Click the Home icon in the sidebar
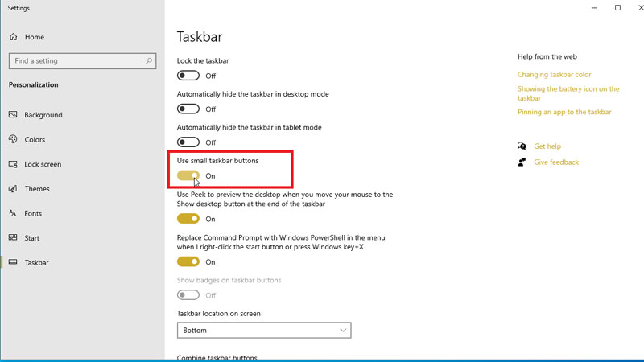 pyautogui.click(x=14, y=37)
